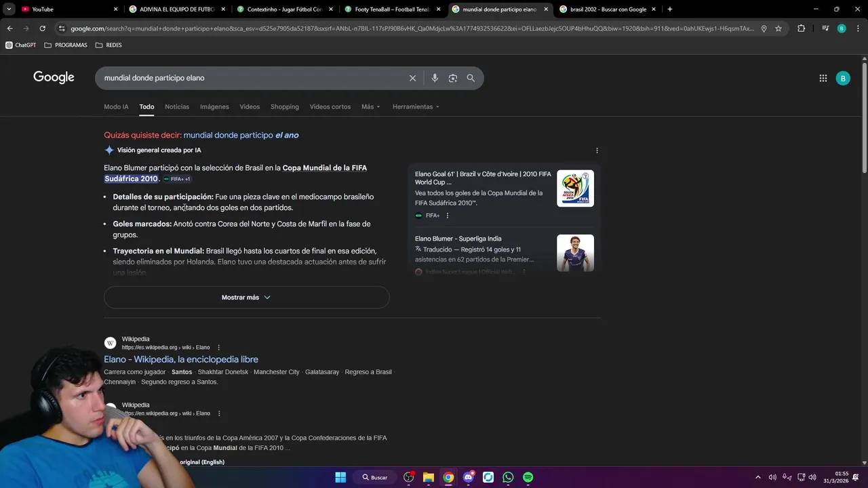The width and height of the screenshot is (868, 488).
Task: Open OBS Studio from the taskbar
Action: pyautogui.click(x=409, y=477)
